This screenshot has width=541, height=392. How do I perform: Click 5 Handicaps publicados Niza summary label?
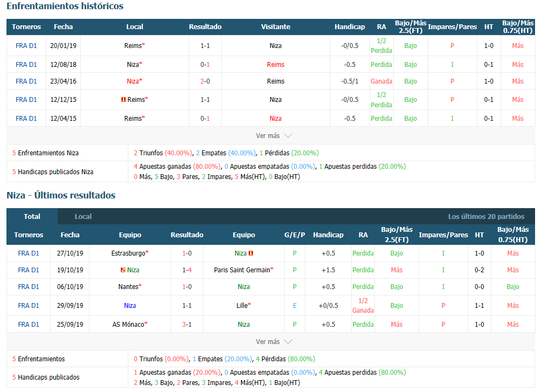point(53,172)
